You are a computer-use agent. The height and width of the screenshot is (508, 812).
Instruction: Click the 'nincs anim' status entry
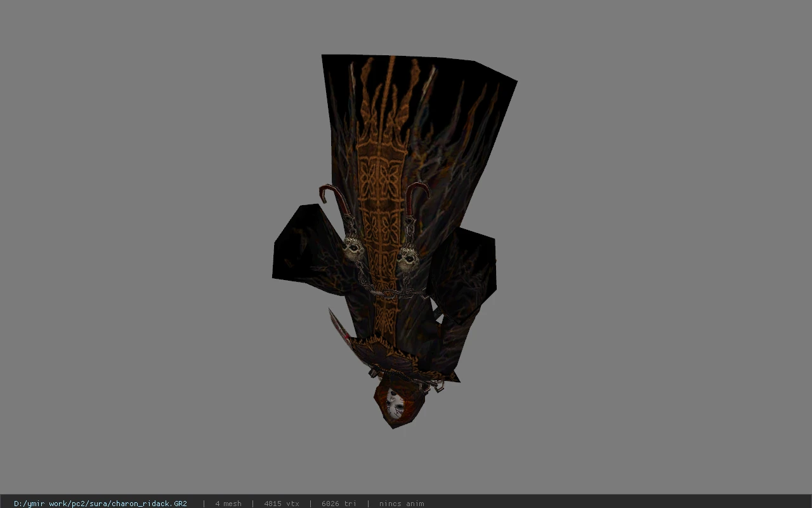click(402, 504)
